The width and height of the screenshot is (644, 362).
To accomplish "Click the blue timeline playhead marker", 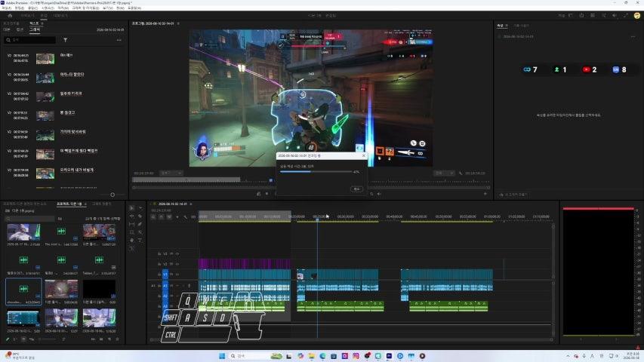I will 318,220.
